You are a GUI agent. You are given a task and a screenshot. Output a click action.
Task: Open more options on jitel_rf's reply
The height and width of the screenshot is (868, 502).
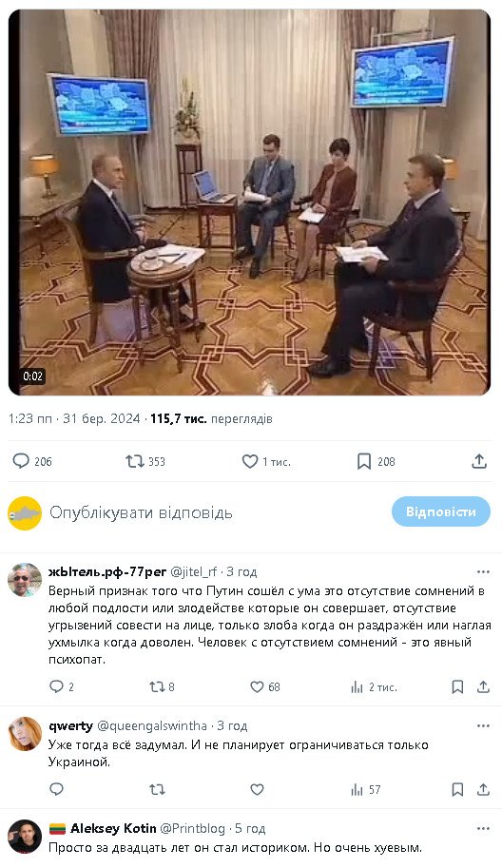coord(483,571)
